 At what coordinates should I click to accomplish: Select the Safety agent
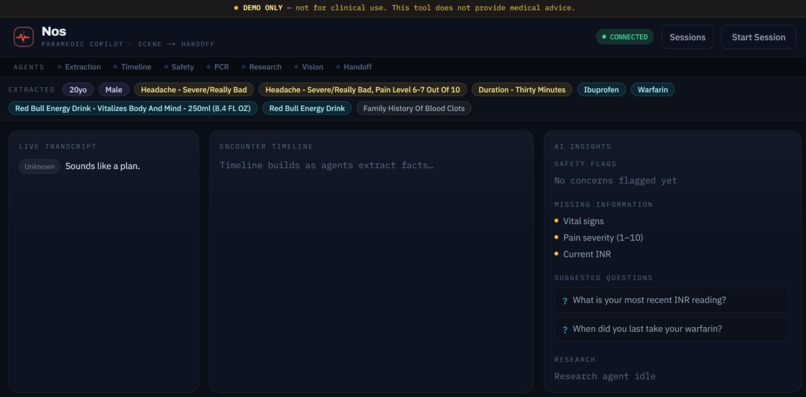[x=179, y=67]
